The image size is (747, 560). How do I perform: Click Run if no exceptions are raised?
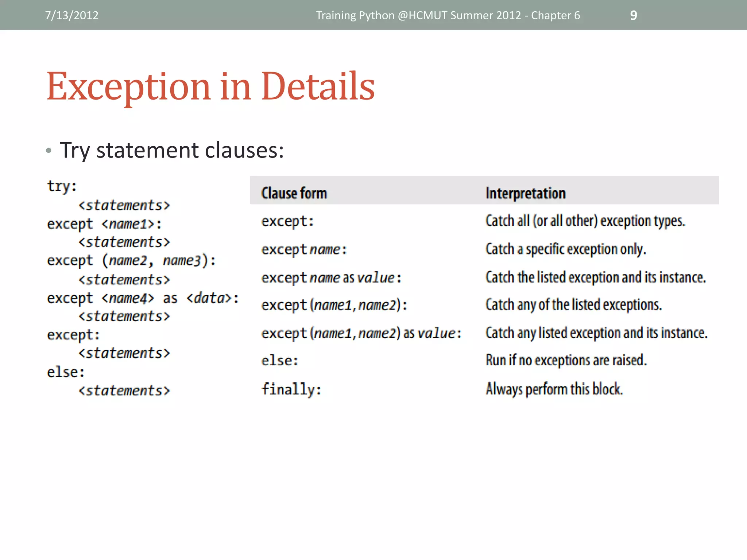(x=566, y=360)
